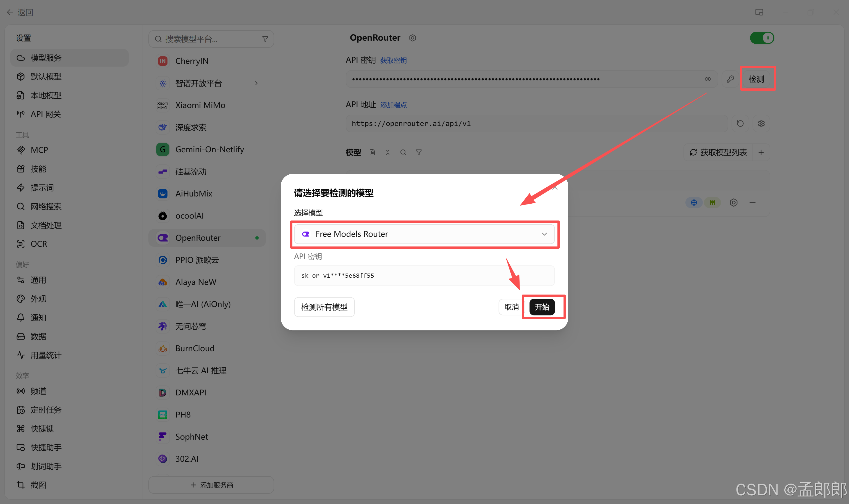Viewport: 849px width, 504px height.
Task: Click the filter icon next to 模型 heading
Action: point(419,153)
